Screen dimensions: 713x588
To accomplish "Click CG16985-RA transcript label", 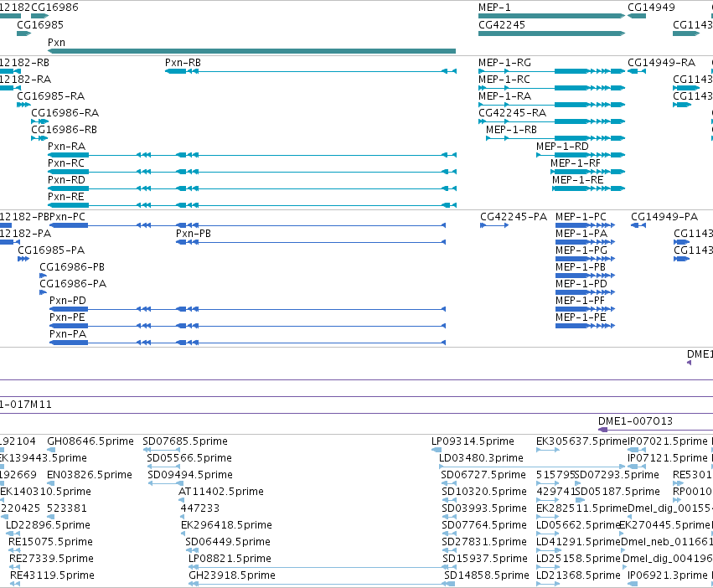I will pyautogui.click(x=51, y=96).
